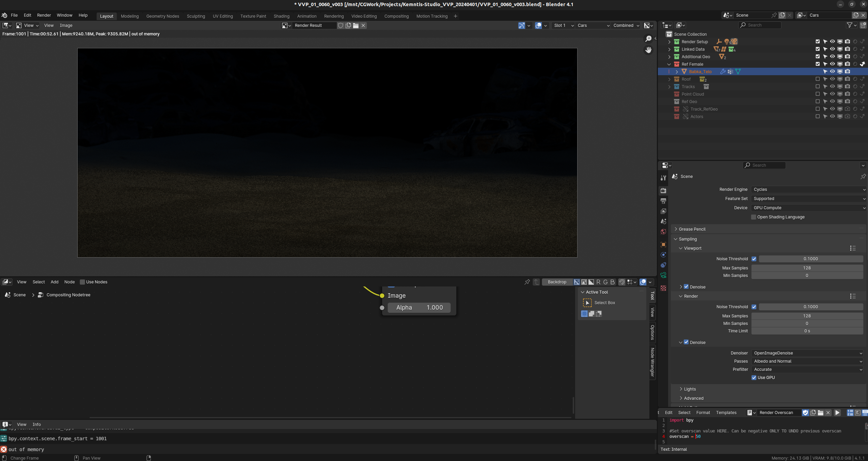This screenshot has height=461, width=868.
Task: Click the pan hand gizmo in image editor
Action: (648, 50)
